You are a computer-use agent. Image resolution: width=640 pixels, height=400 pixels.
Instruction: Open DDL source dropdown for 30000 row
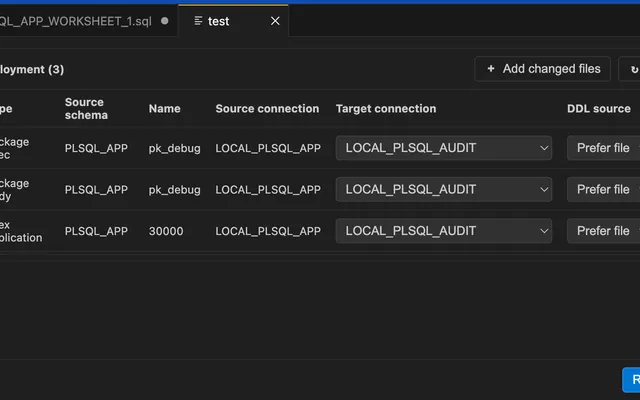pyautogui.click(x=603, y=231)
